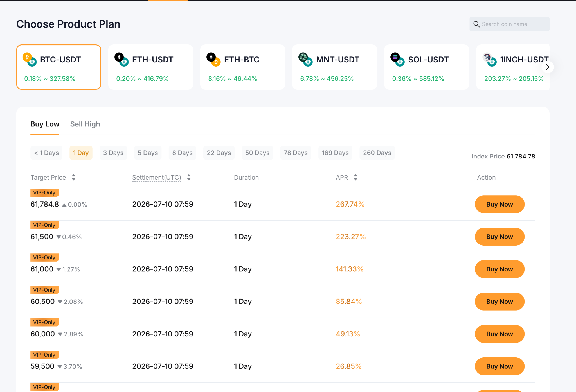
Task: Select the Buy Low tab
Action: tap(45, 124)
